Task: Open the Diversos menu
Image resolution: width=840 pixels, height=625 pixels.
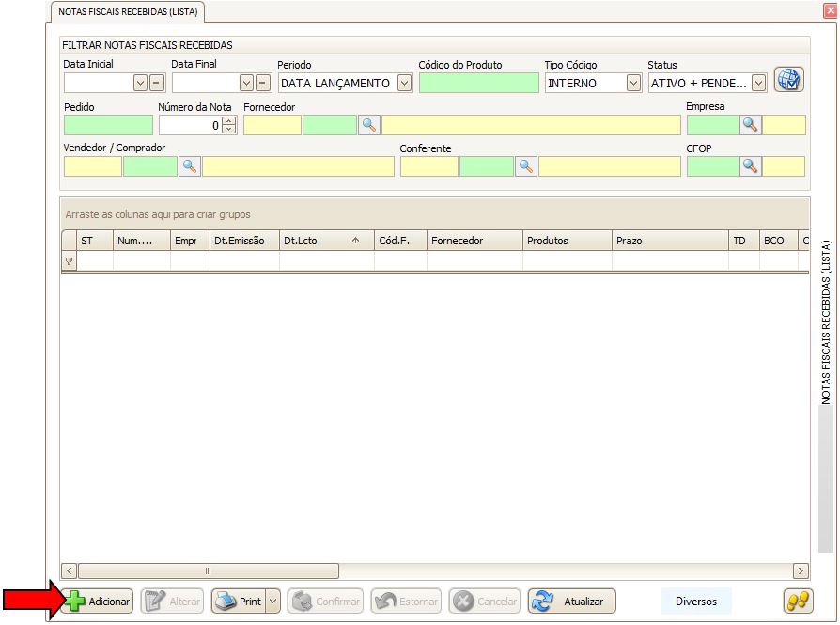Action: coord(695,602)
